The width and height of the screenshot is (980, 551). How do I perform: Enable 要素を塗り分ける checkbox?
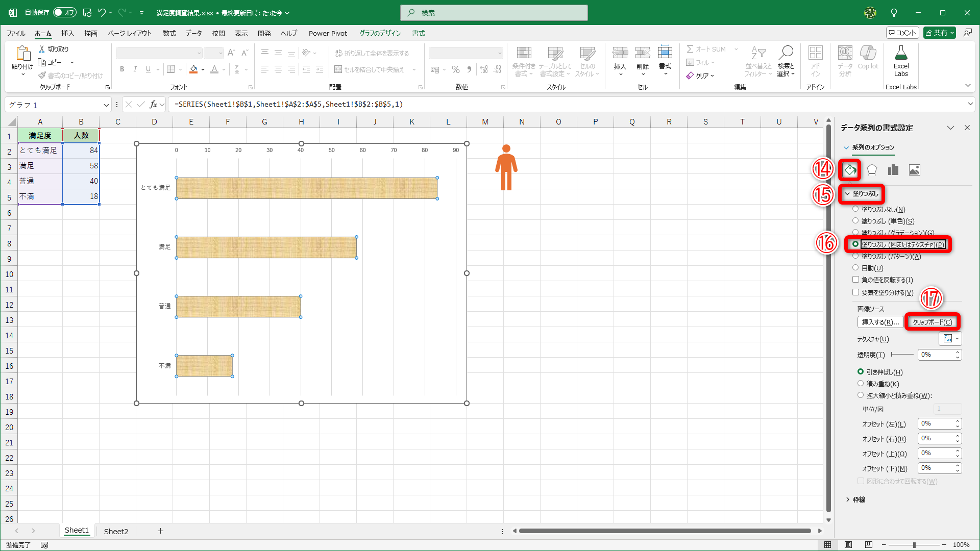(x=856, y=292)
